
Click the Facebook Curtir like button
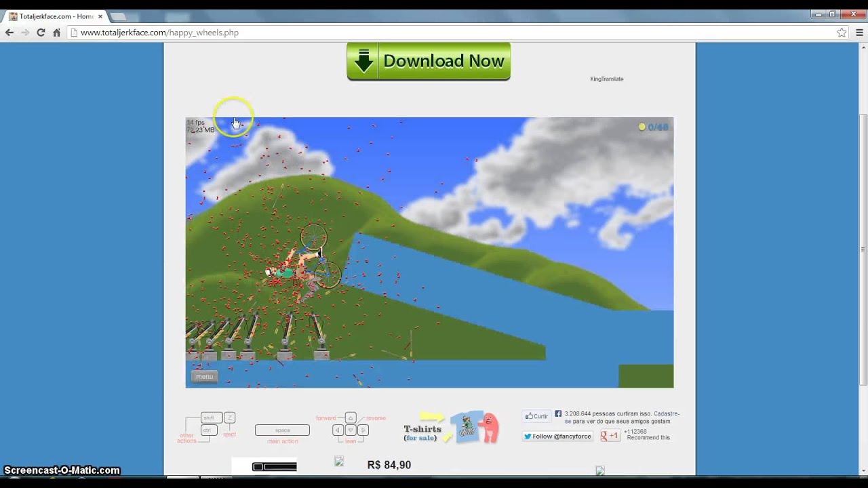pyautogui.click(x=536, y=416)
